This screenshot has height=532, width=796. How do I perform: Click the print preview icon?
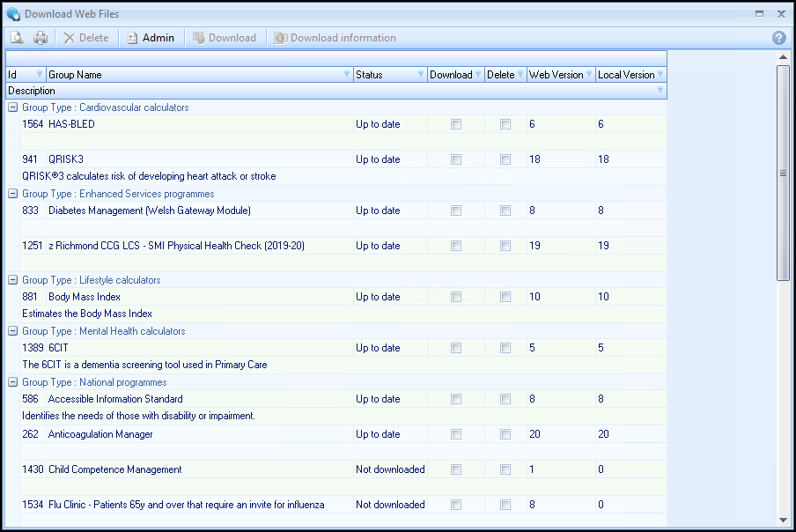click(x=16, y=38)
